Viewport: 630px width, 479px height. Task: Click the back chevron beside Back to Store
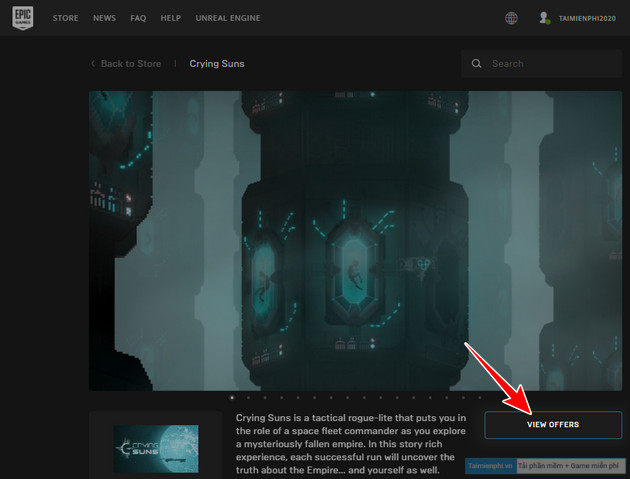(93, 63)
